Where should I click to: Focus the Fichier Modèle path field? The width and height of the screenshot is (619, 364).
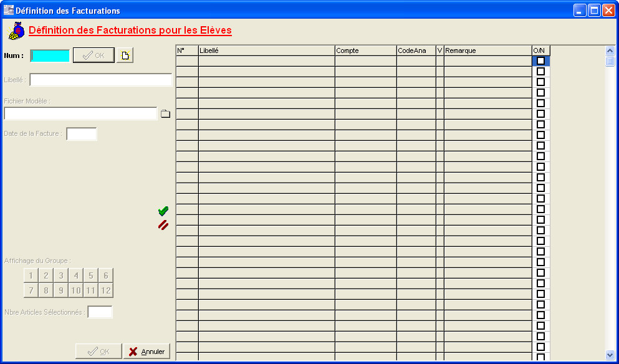tap(80, 113)
